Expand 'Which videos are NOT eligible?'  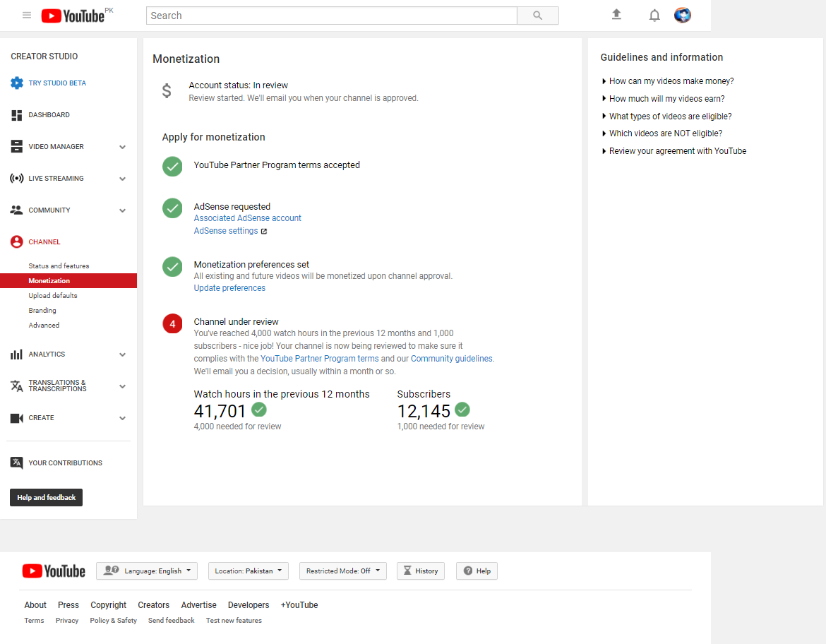662,133
